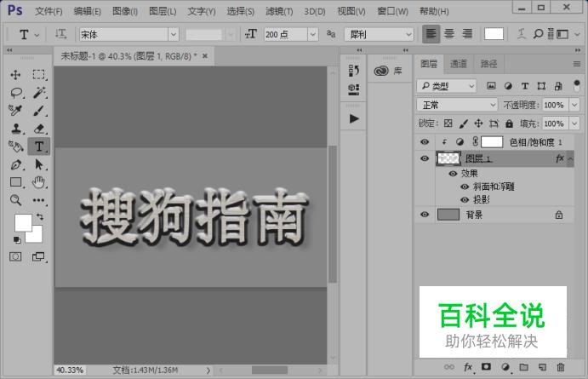The height and width of the screenshot is (379, 588).
Task: Open the Type tool preset picker arrow
Action: pyautogui.click(x=37, y=35)
